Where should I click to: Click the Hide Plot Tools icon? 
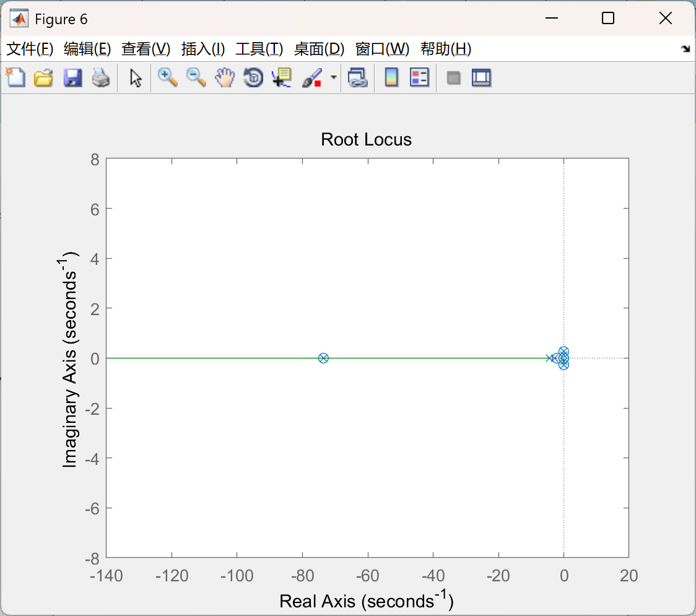(453, 79)
